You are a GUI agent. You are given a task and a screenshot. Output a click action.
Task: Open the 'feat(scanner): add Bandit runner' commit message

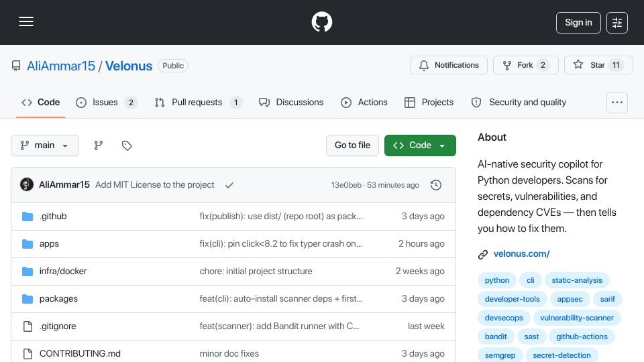[x=279, y=326]
